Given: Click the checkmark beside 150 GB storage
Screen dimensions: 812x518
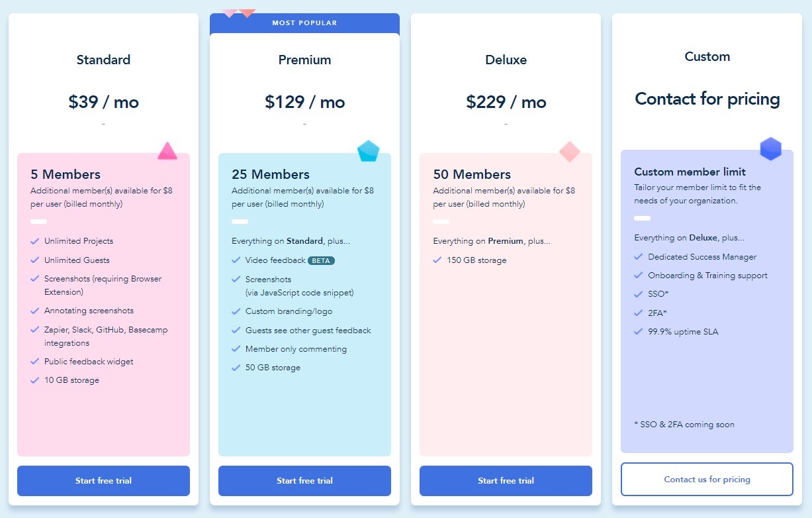Looking at the screenshot, I should [x=437, y=260].
